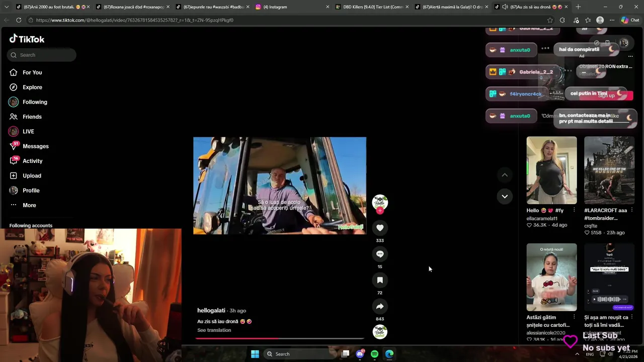Go to next video with down arrow
The image size is (644, 362).
[505, 196]
